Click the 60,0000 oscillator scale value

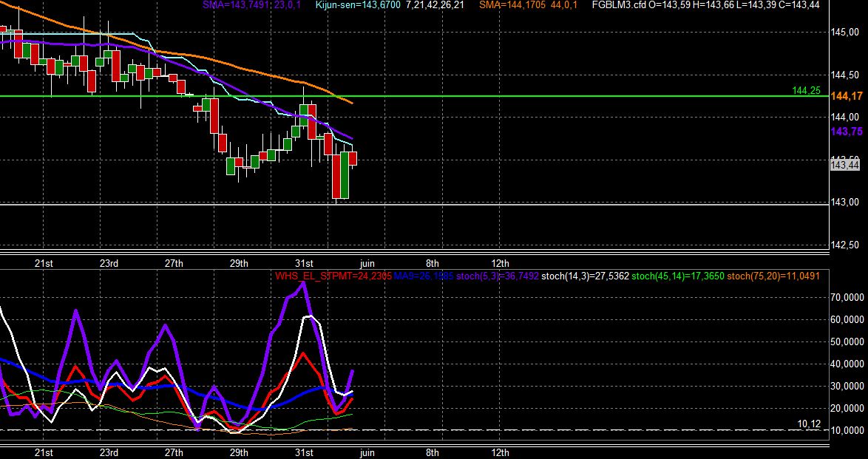[x=847, y=320]
